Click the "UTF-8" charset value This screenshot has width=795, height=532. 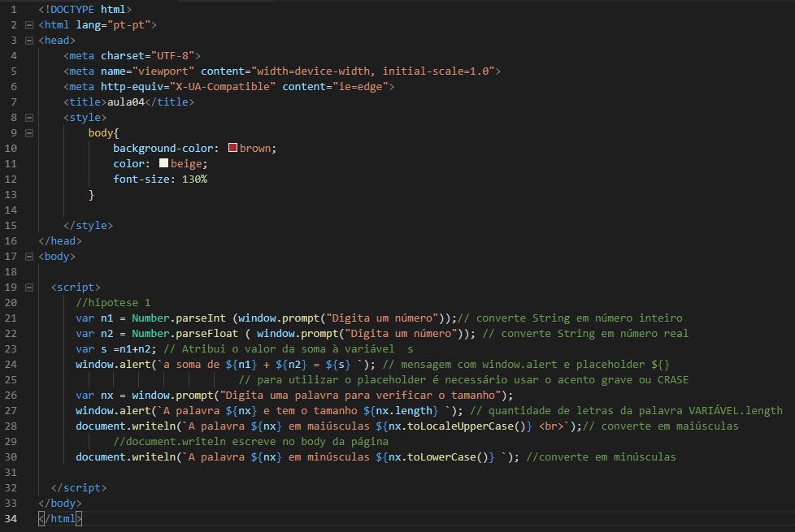point(173,56)
